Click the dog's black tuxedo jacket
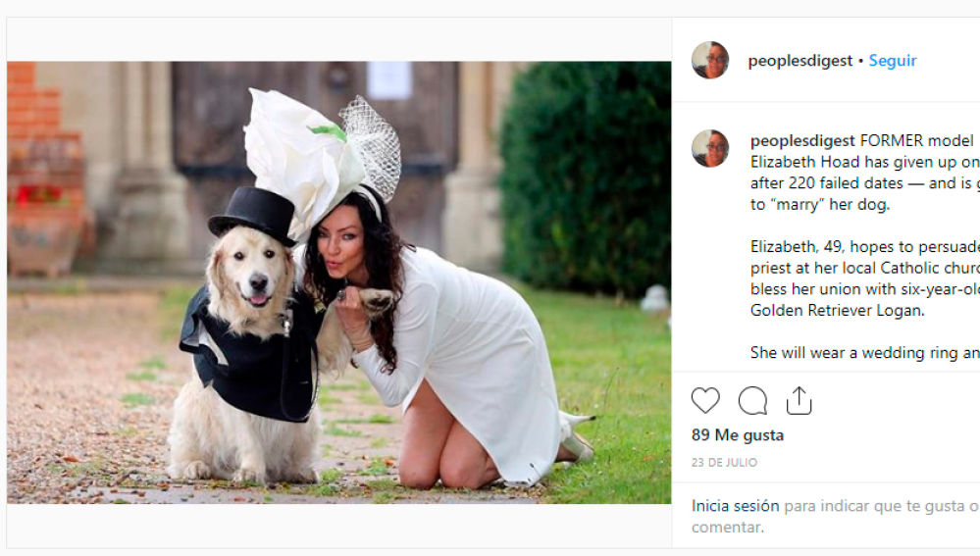The height and width of the screenshot is (556, 980). [x=250, y=356]
